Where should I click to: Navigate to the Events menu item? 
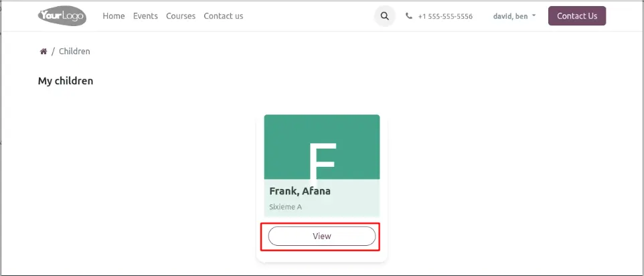(x=145, y=16)
